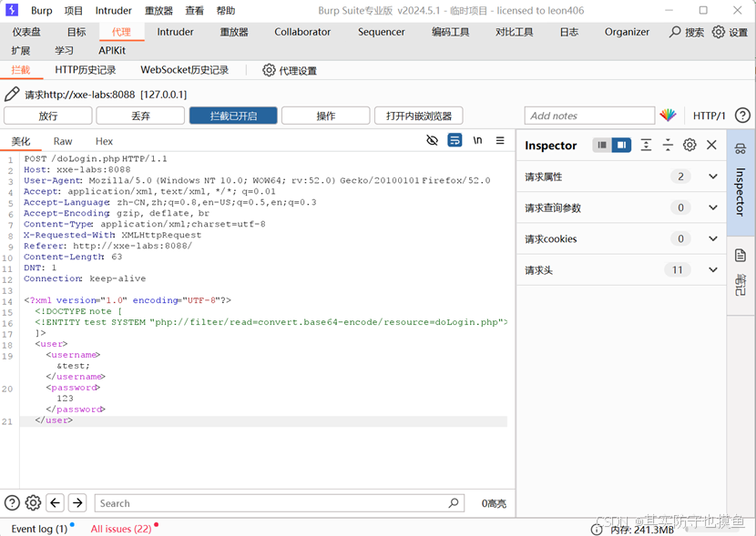Switch to the 编码工具 tab
The image size is (756, 536).
450,32
